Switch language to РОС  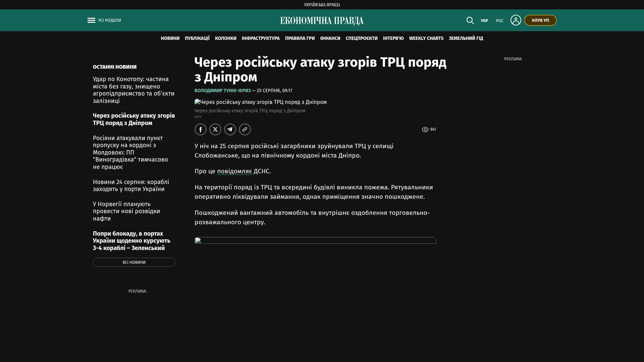pyautogui.click(x=500, y=21)
